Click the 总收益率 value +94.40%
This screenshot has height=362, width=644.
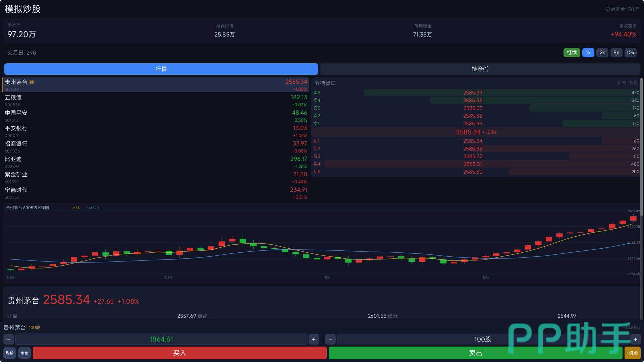pos(624,34)
